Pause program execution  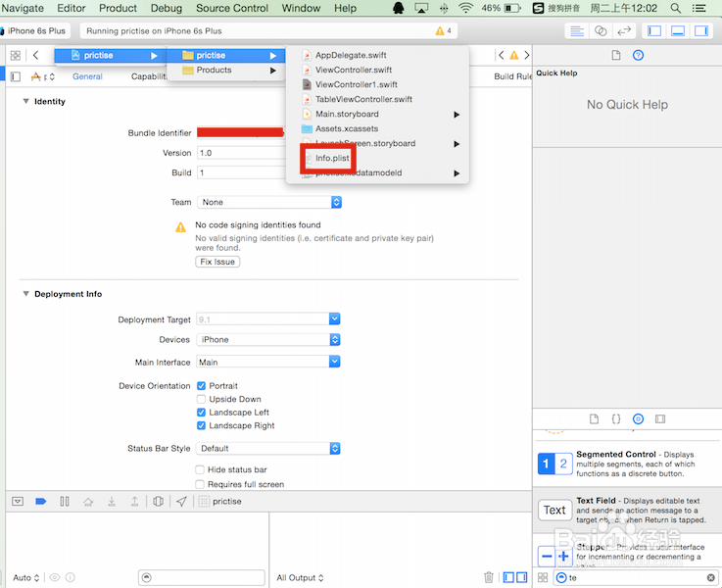tap(65, 501)
